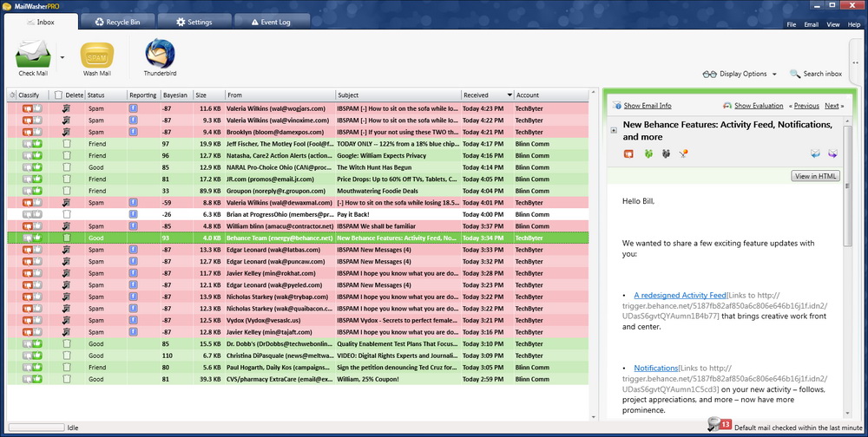This screenshot has width=868, height=437.
Task: Click reporting icon on Brian at ProgressOhio row
Action: pyautogui.click(x=134, y=214)
